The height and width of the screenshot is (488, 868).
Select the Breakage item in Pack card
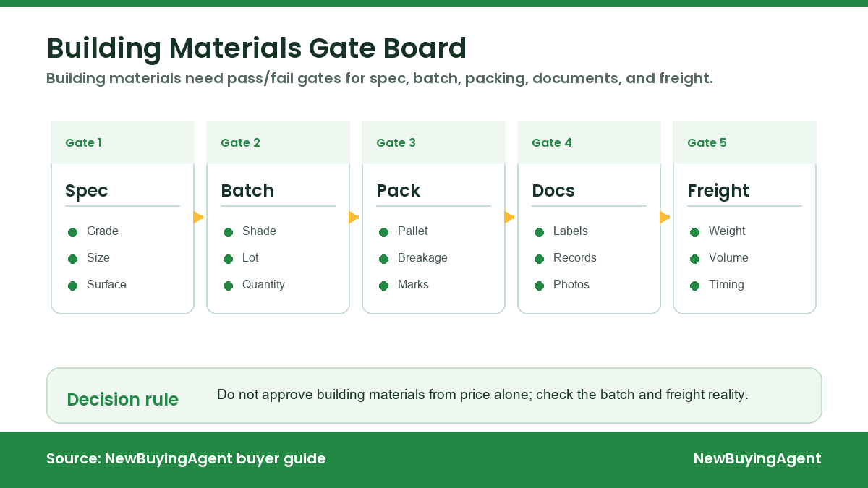[422, 258]
